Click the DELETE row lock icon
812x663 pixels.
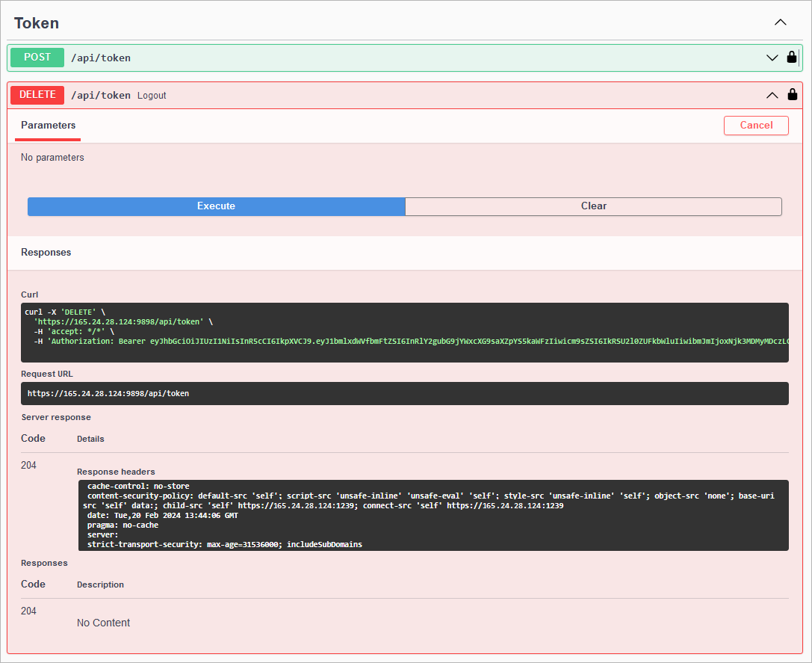click(x=792, y=94)
